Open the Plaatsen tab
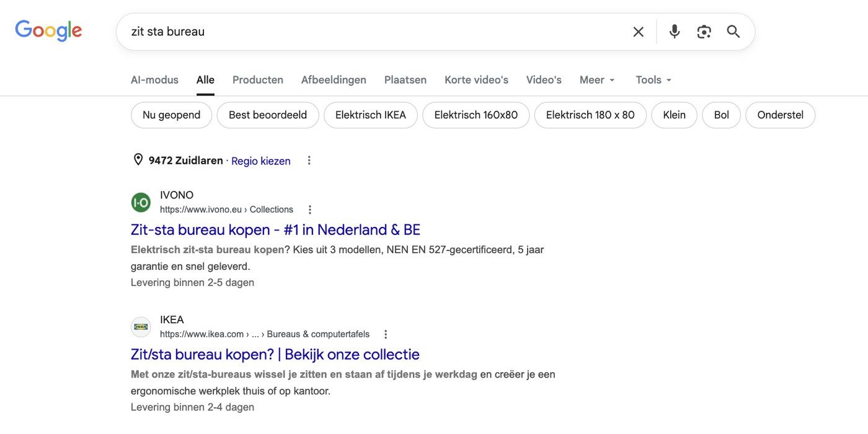Image resolution: width=868 pixels, height=434 pixels. tap(405, 80)
